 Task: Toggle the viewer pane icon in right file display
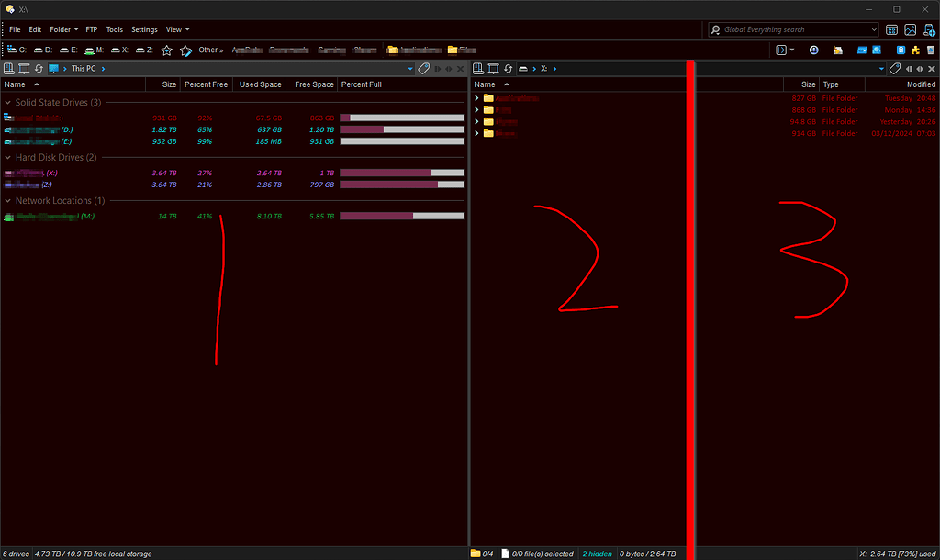click(x=493, y=69)
